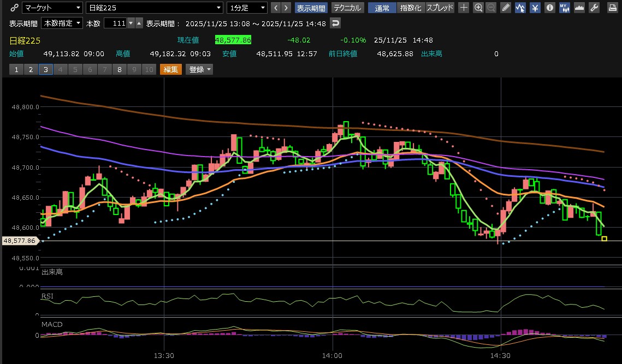
Task: Open chart settings wrench icon
Action: [x=595, y=8]
